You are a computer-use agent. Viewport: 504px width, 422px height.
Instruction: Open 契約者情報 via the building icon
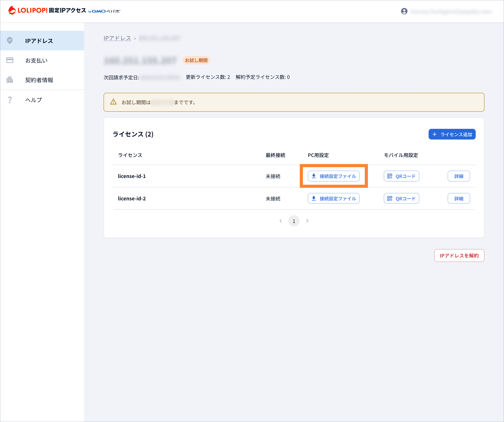10,80
